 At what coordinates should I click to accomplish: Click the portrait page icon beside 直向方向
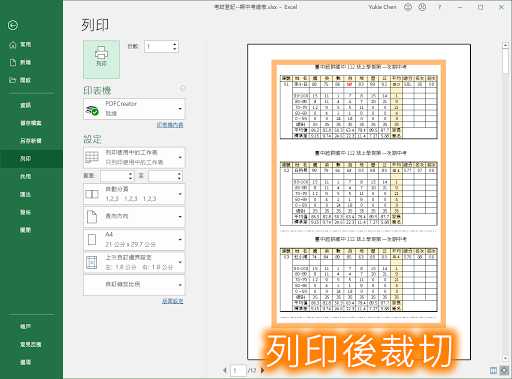92,216
